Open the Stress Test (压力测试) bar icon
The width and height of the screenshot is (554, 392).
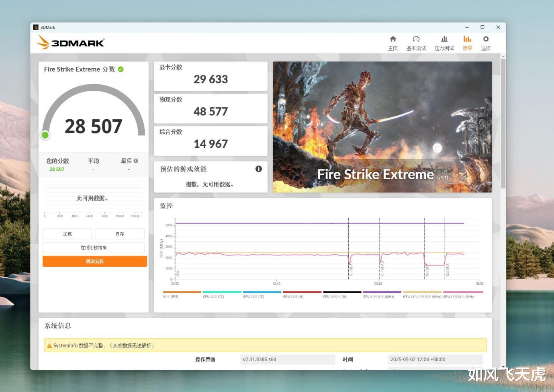coord(444,39)
